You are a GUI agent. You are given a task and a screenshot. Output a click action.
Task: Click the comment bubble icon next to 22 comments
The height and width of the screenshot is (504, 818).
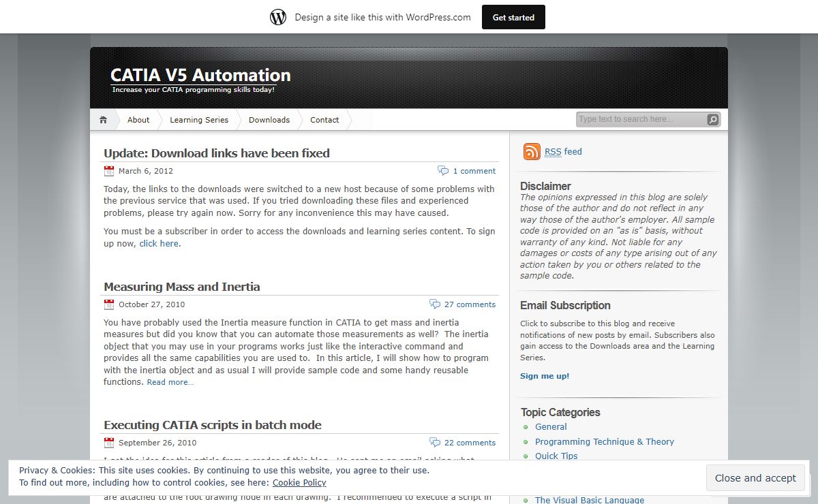click(435, 442)
